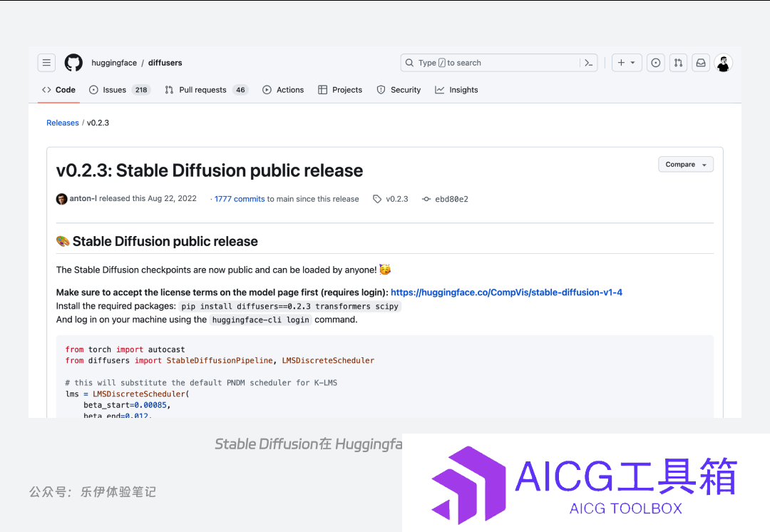Click the pip install diffusers command text
The image size is (770, 532).
point(289,306)
